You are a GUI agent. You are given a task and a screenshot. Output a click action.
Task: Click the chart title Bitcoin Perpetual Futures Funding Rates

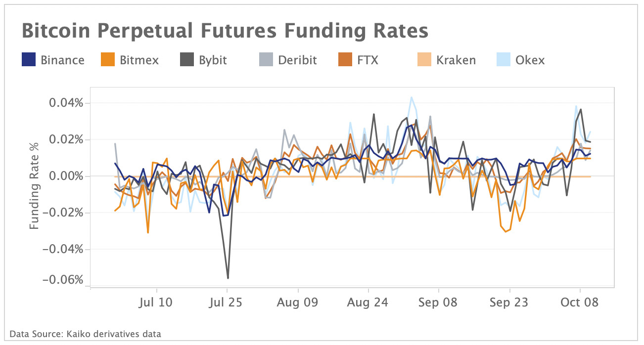point(225,31)
